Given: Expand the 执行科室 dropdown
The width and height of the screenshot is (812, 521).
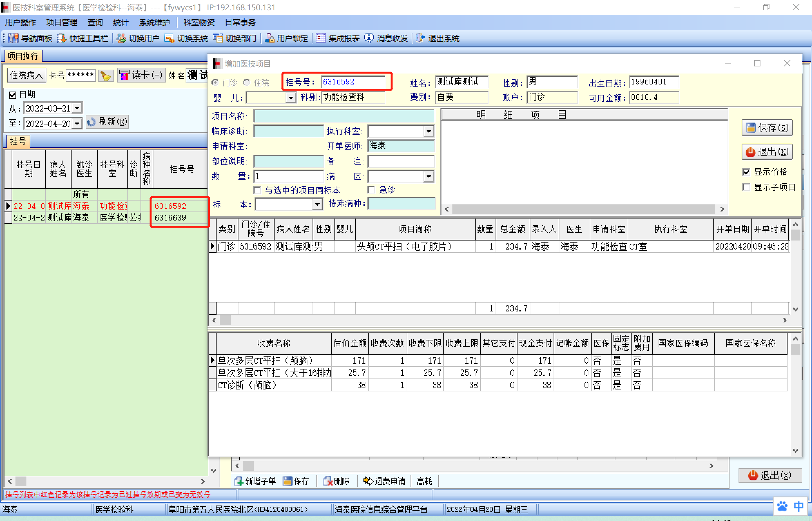Looking at the screenshot, I should pyautogui.click(x=429, y=131).
